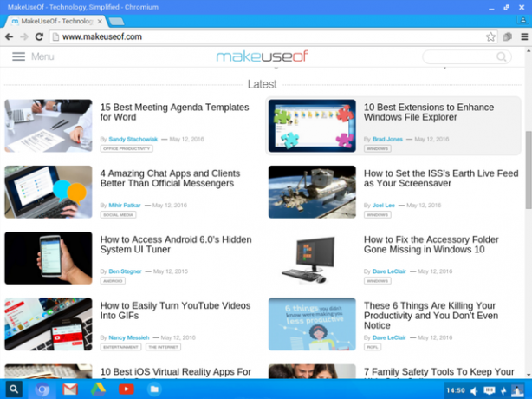532x399 pixels.
Task: Open 10 Best iOS Virtual Reality Apps article
Action: tap(175, 372)
